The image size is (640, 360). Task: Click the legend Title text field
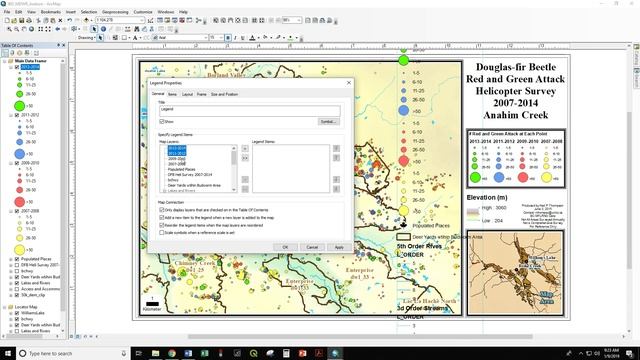(250, 111)
